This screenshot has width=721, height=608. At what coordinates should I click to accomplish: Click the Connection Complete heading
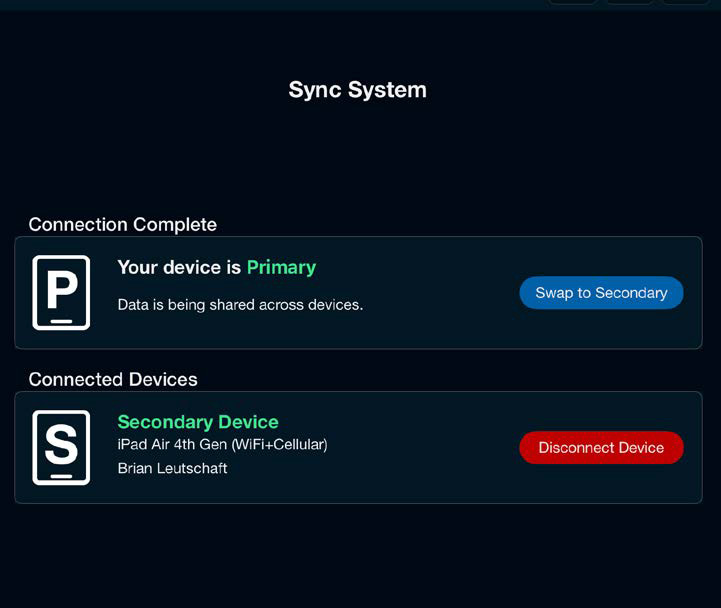pyautogui.click(x=123, y=225)
